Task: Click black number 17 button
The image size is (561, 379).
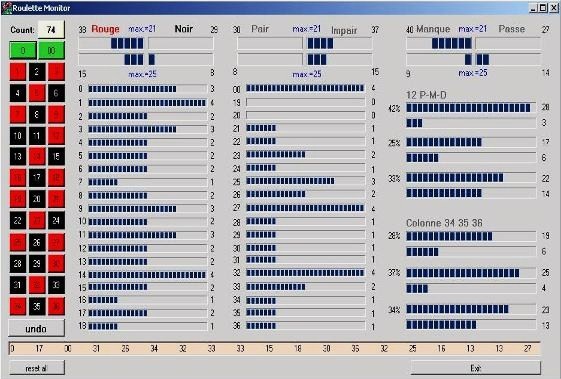Action: point(37,178)
